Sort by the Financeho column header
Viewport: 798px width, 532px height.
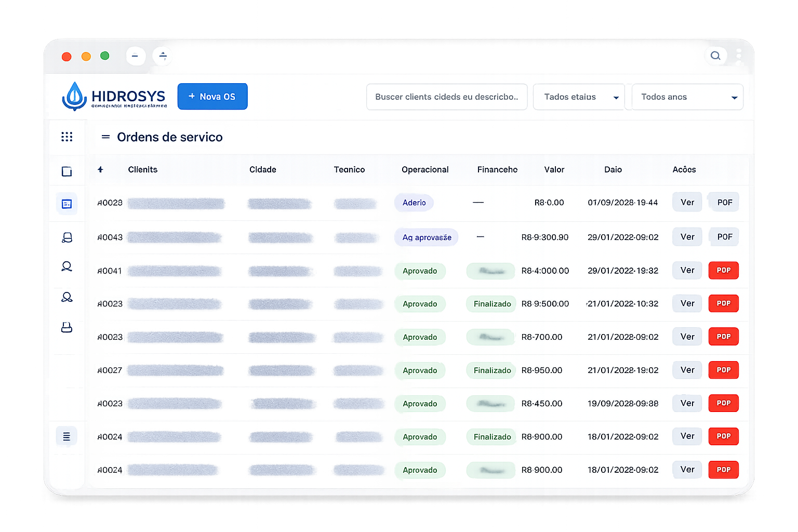pyautogui.click(x=497, y=169)
